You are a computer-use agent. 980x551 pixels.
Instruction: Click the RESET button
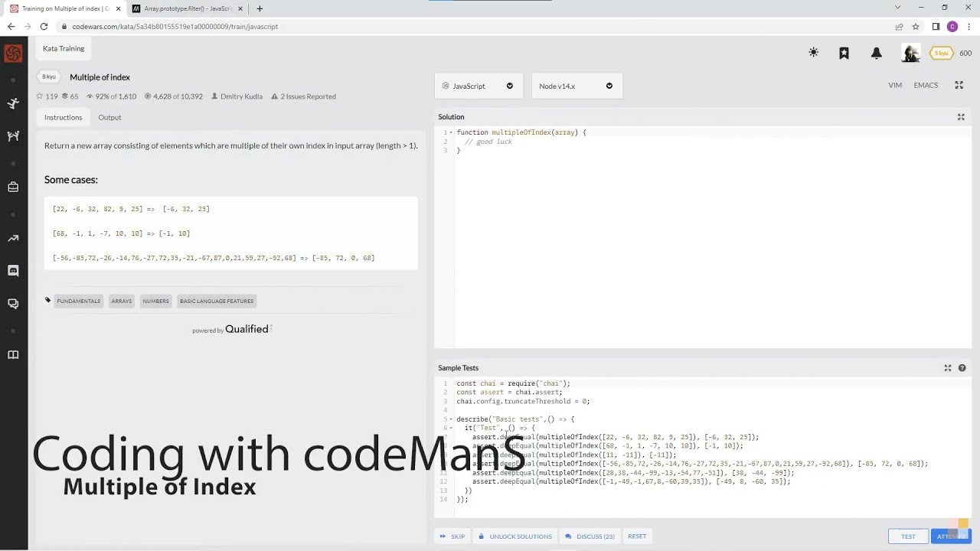tap(637, 536)
